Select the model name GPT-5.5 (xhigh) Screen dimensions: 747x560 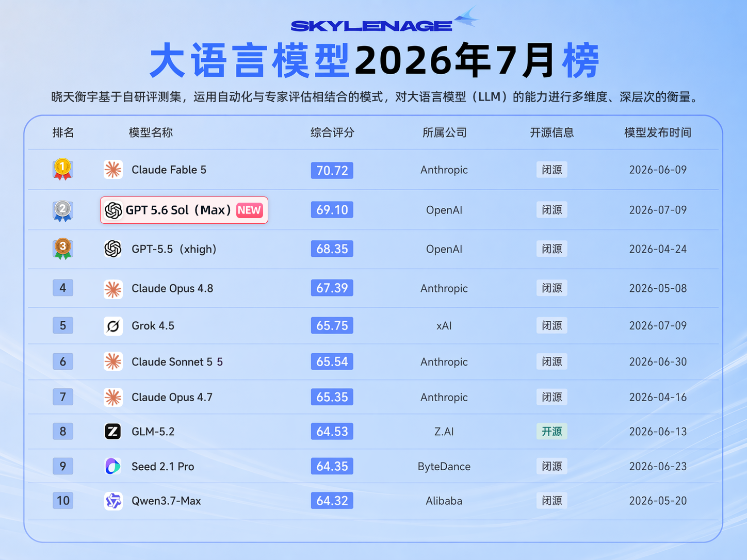click(174, 249)
